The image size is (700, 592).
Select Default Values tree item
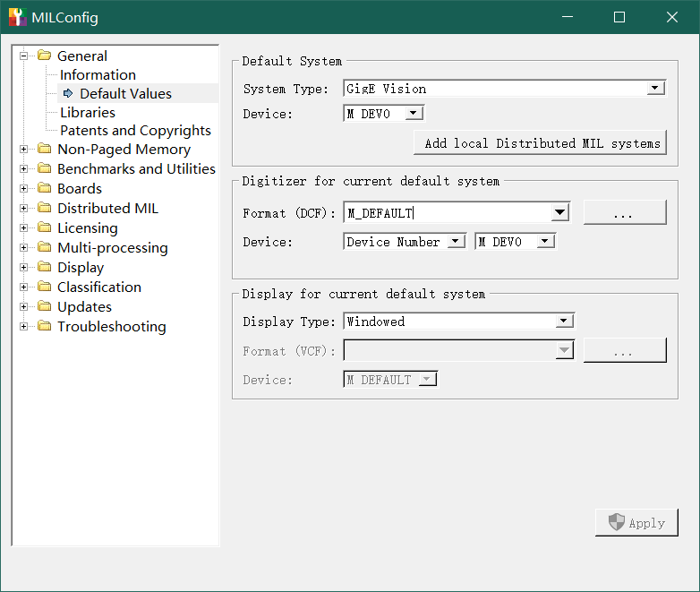[x=125, y=93]
